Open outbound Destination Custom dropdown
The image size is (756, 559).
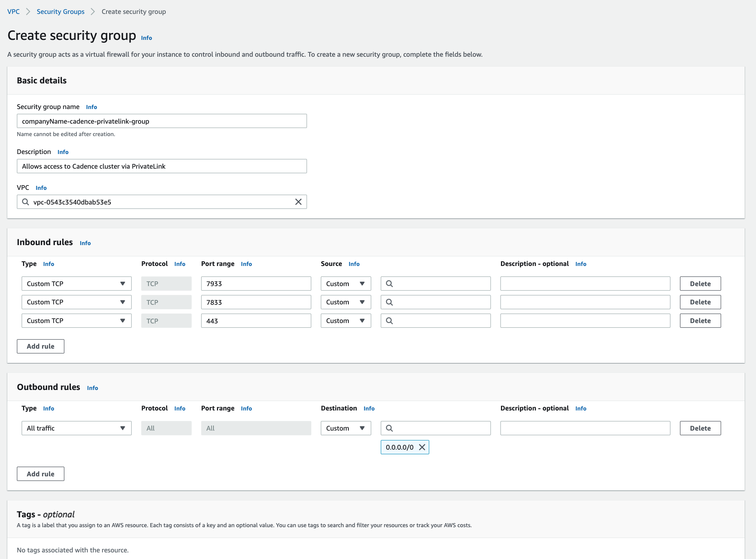pyautogui.click(x=345, y=428)
